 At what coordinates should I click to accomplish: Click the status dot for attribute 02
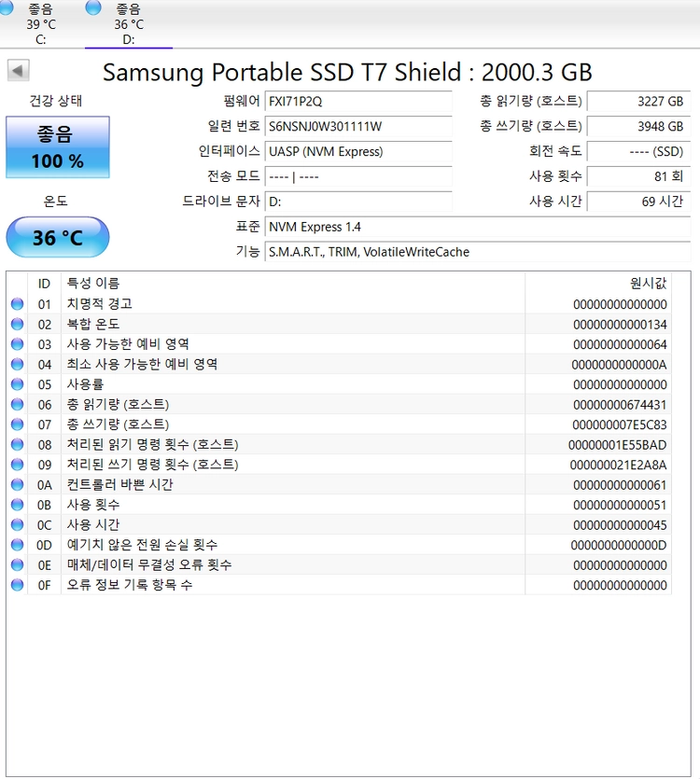pyautogui.click(x=18, y=324)
